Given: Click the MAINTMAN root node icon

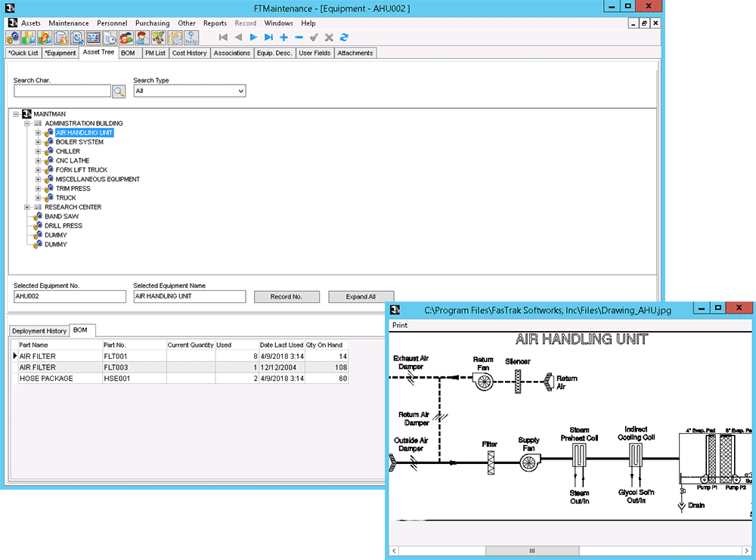Looking at the screenshot, I should point(27,114).
